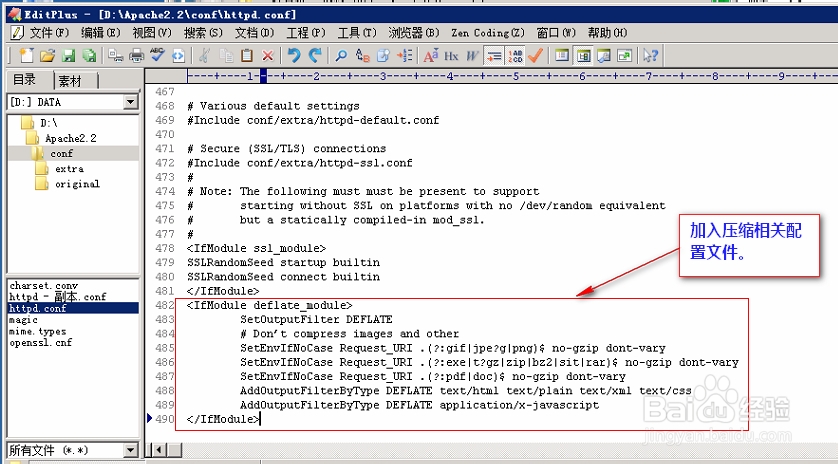The height and width of the screenshot is (464, 838).
Task: Click the Find in Files icon
Action: click(383, 56)
